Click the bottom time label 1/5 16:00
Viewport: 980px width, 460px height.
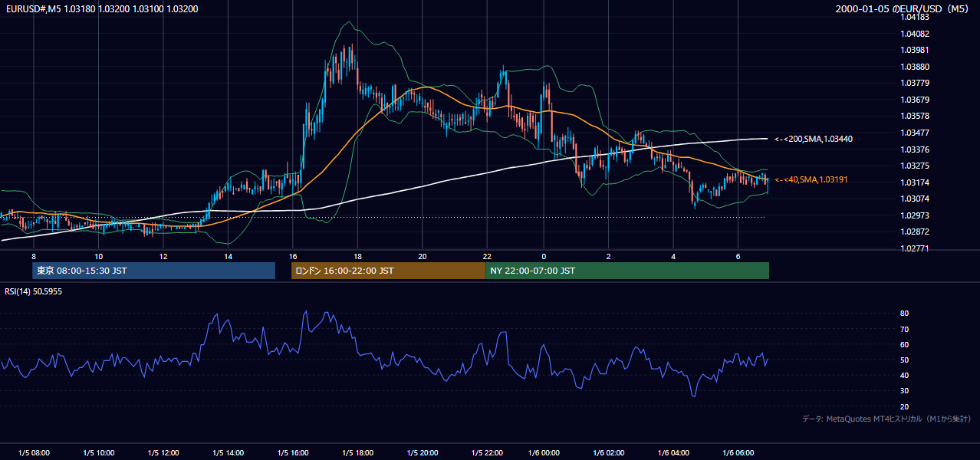point(293,453)
